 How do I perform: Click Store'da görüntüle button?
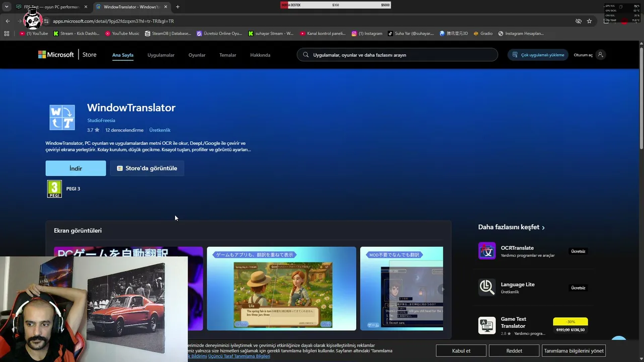(x=147, y=168)
